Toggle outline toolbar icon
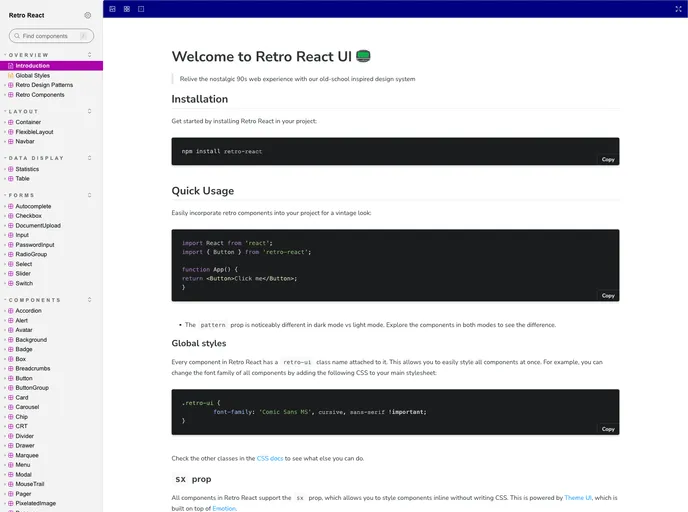688x512 pixels. (141, 9)
